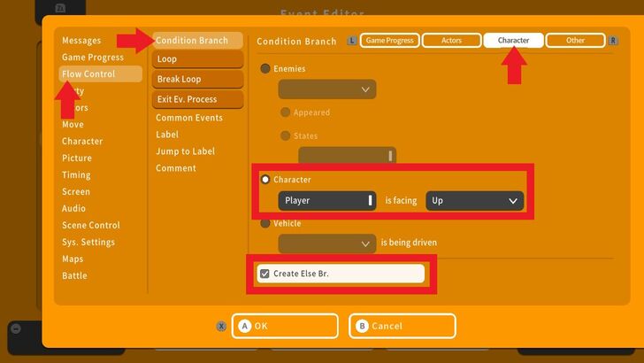Open the Other tab
The image size is (644, 363).
[x=575, y=41]
